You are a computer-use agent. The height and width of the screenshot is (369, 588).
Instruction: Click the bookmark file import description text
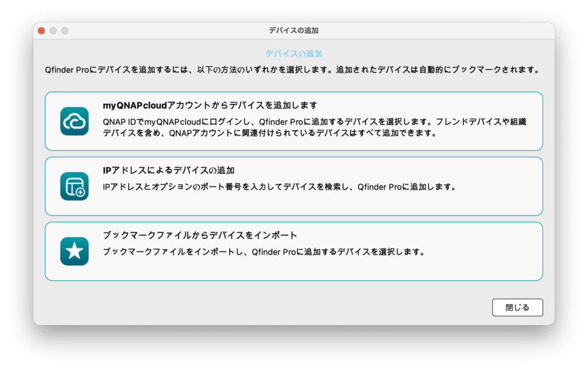pos(263,252)
